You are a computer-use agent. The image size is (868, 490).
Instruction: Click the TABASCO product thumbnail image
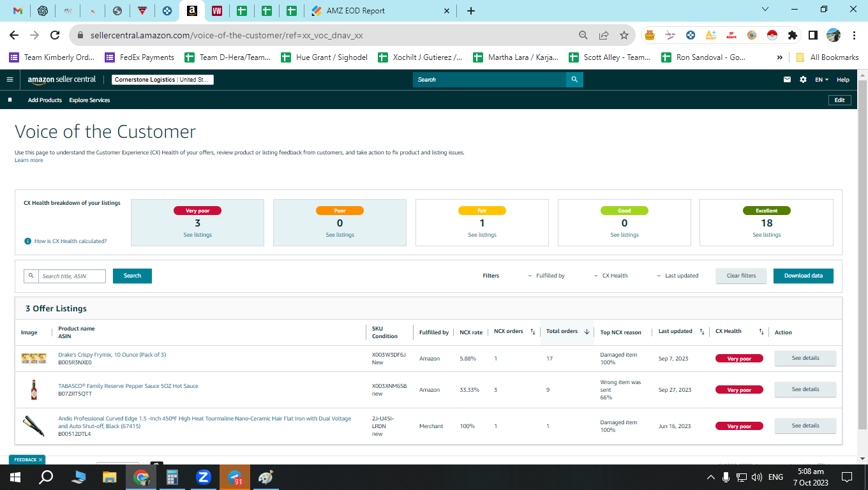[x=34, y=389]
